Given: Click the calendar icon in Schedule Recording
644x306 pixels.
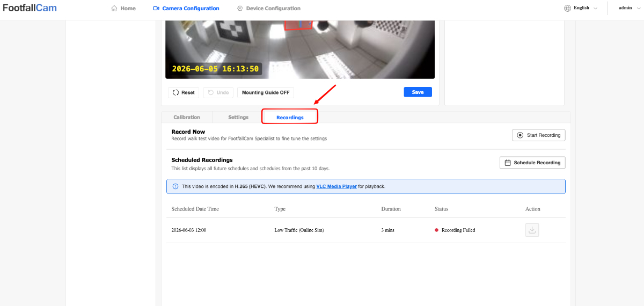Looking at the screenshot, I should [508, 163].
